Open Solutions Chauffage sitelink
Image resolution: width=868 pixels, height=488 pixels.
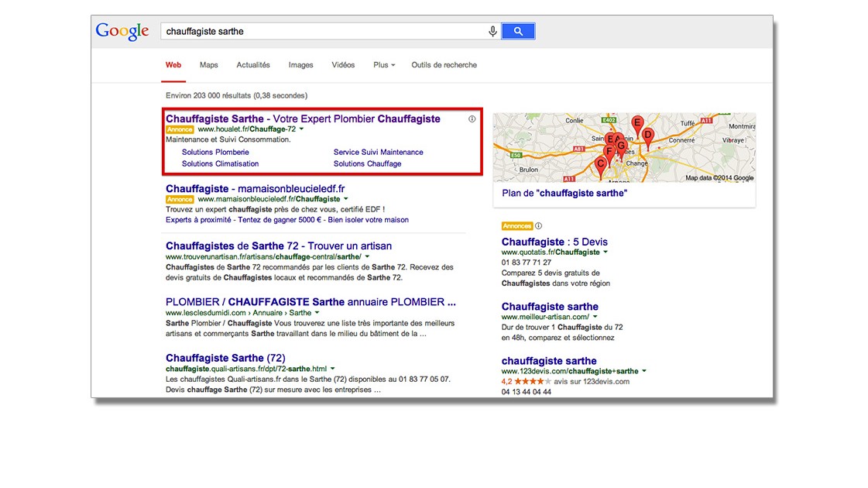pyautogui.click(x=367, y=164)
